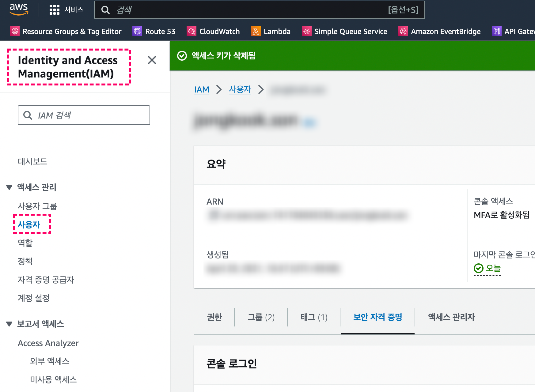This screenshot has height=392, width=535.
Task: Collapse the 액세스 관리 section
Action: click(x=9, y=187)
